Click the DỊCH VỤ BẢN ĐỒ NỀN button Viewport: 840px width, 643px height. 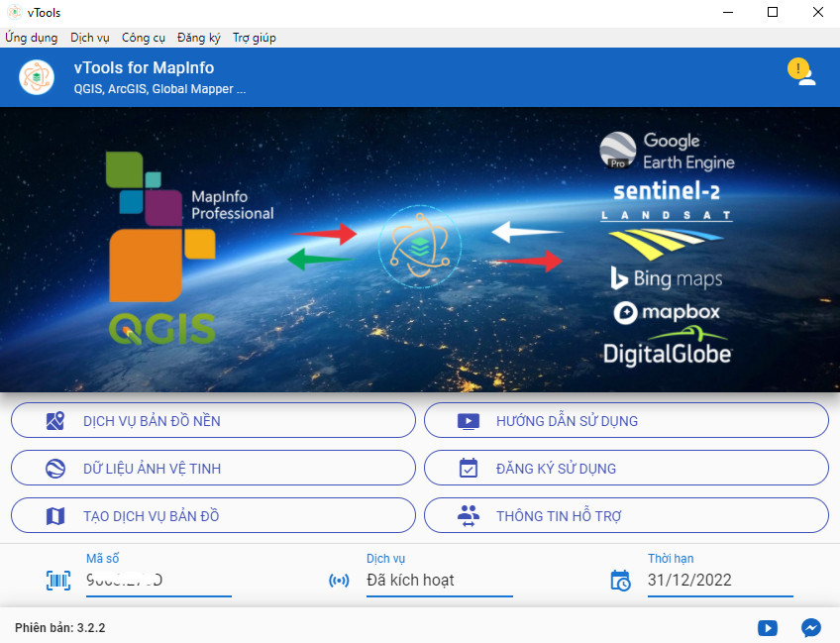click(213, 421)
